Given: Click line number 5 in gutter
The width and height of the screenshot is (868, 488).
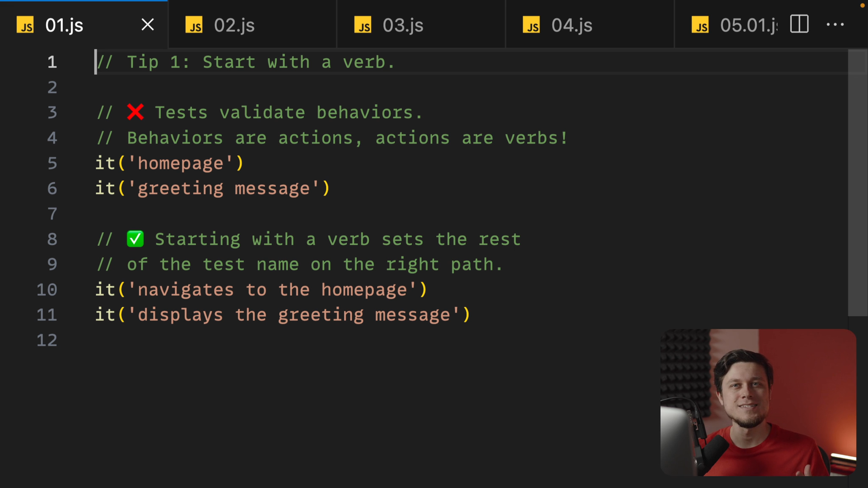Looking at the screenshot, I should pos(52,164).
